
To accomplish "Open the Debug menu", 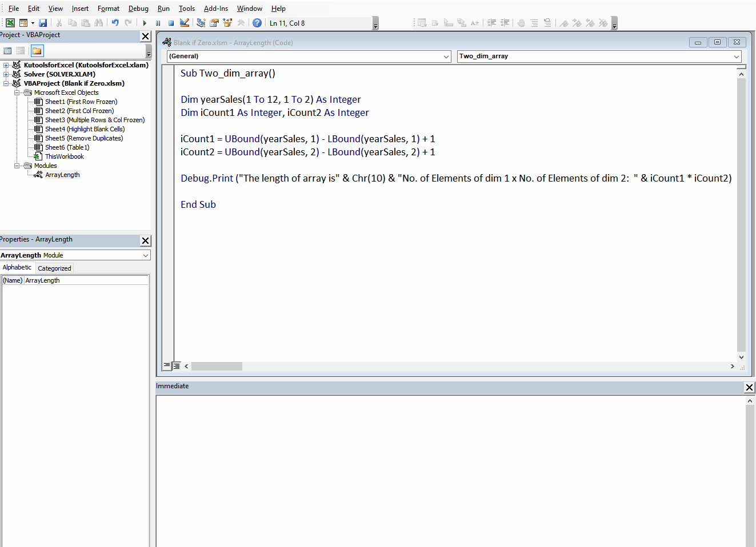I will [x=138, y=8].
